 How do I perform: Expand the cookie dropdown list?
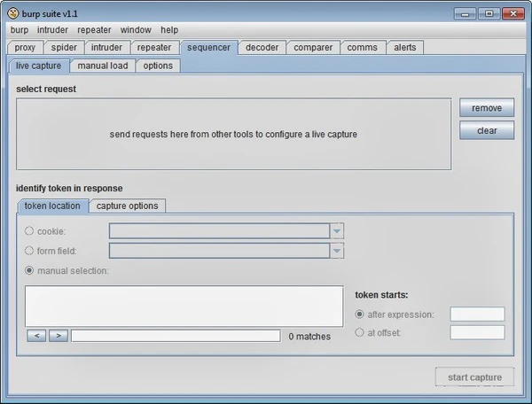tap(336, 231)
